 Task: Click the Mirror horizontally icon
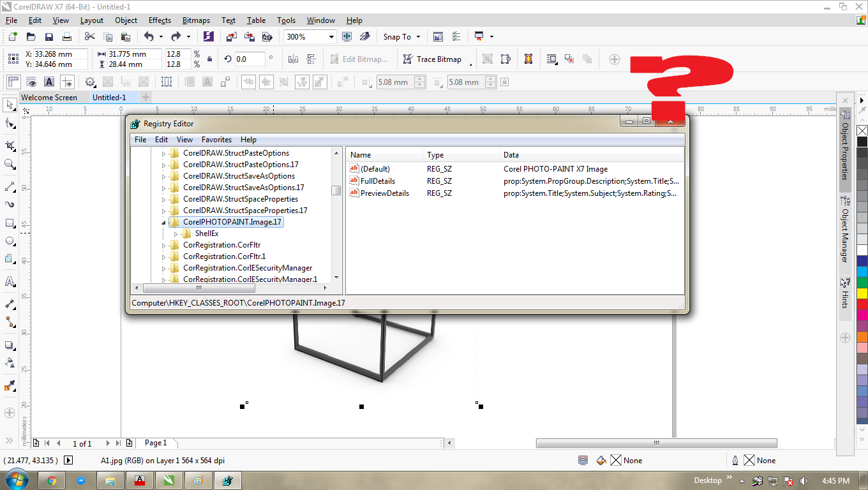click(x=293, y=59)
